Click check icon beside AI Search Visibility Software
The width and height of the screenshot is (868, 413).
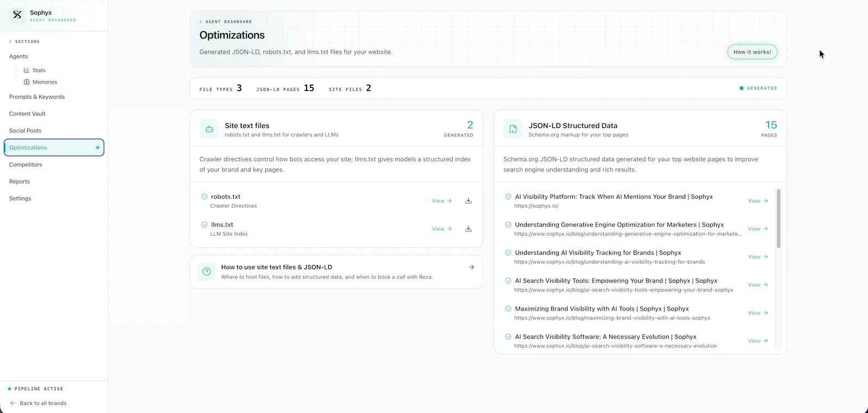coord(508,337)
